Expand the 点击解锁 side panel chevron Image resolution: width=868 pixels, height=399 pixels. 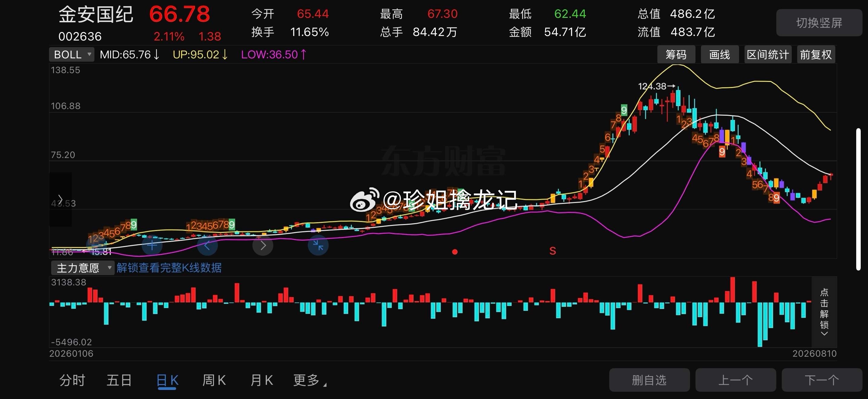pos(824,334)
